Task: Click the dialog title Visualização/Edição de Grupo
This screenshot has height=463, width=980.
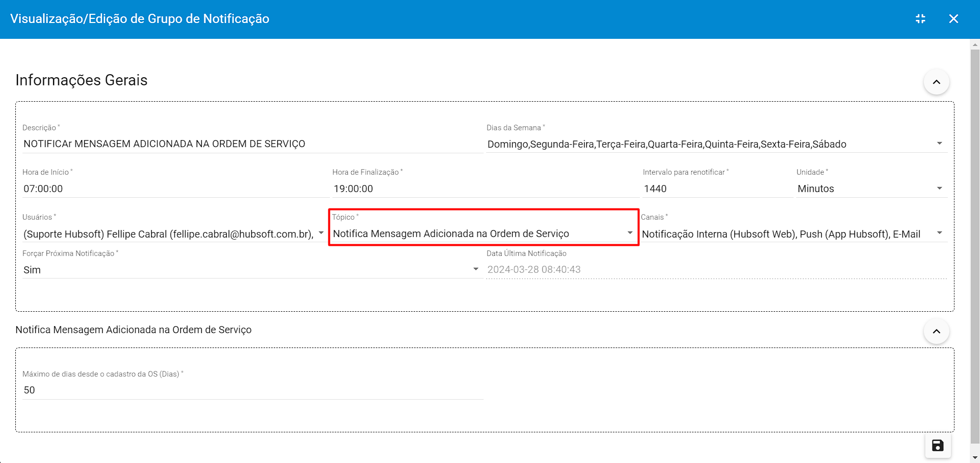Action: point(139,19)
